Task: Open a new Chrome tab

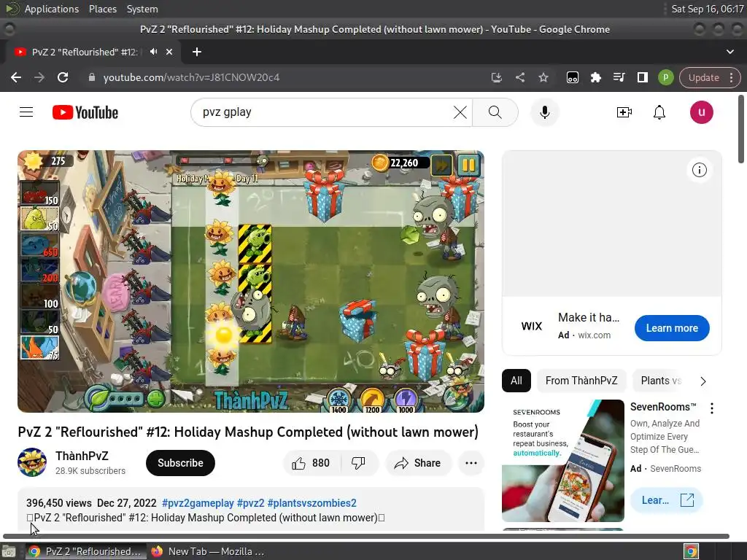Action: click(x=197, y=52)
